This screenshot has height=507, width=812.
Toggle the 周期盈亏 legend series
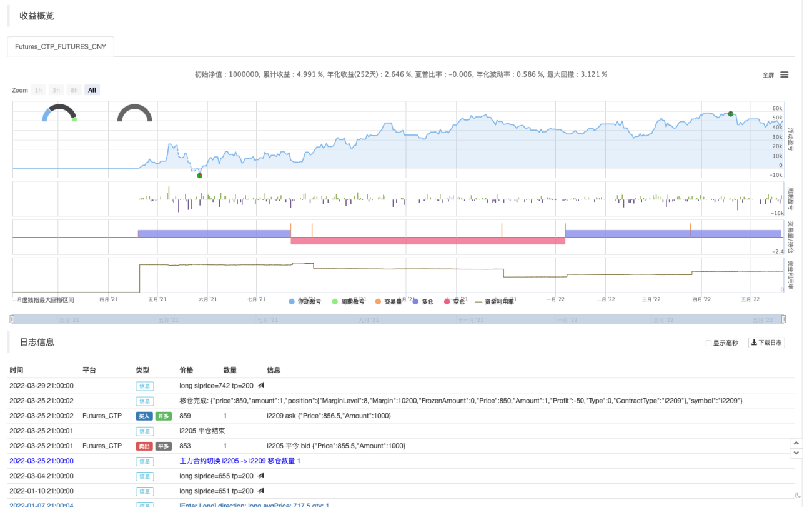pos(349,301)
